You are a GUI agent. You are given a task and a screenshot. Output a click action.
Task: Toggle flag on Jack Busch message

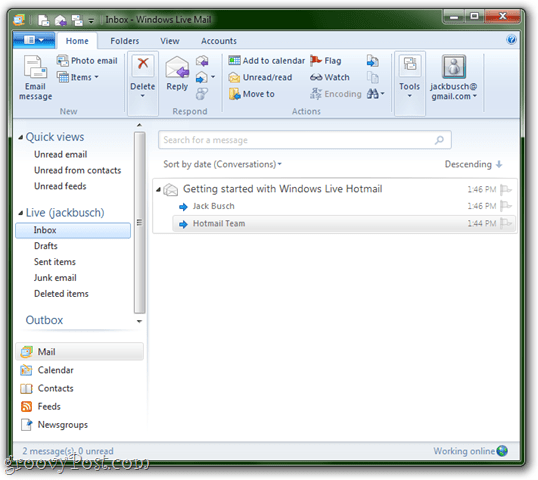506,206
